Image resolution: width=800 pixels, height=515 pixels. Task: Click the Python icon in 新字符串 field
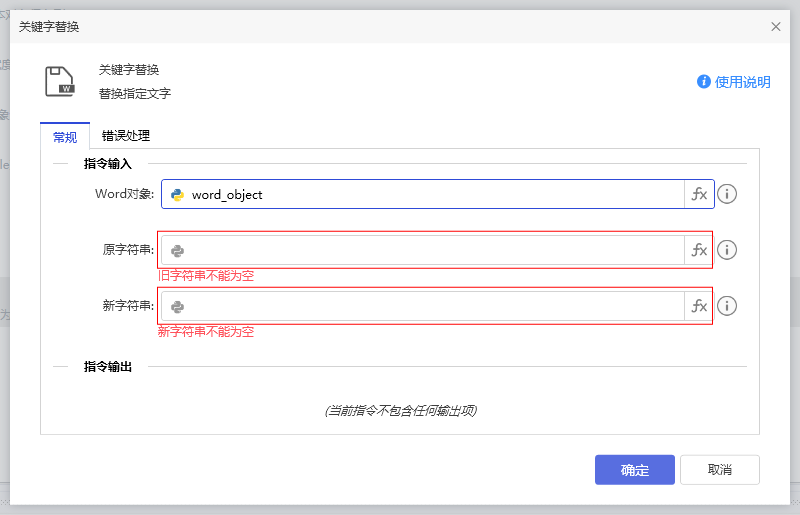(x=178, y=307)
